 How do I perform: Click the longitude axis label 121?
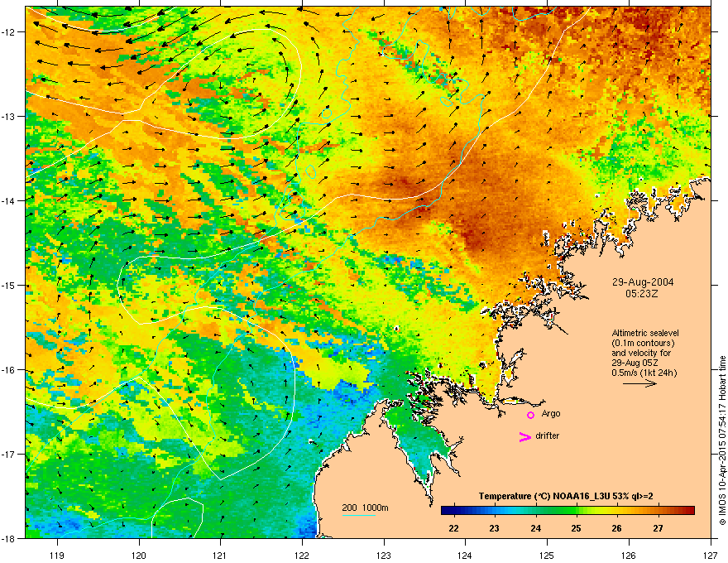220,556
